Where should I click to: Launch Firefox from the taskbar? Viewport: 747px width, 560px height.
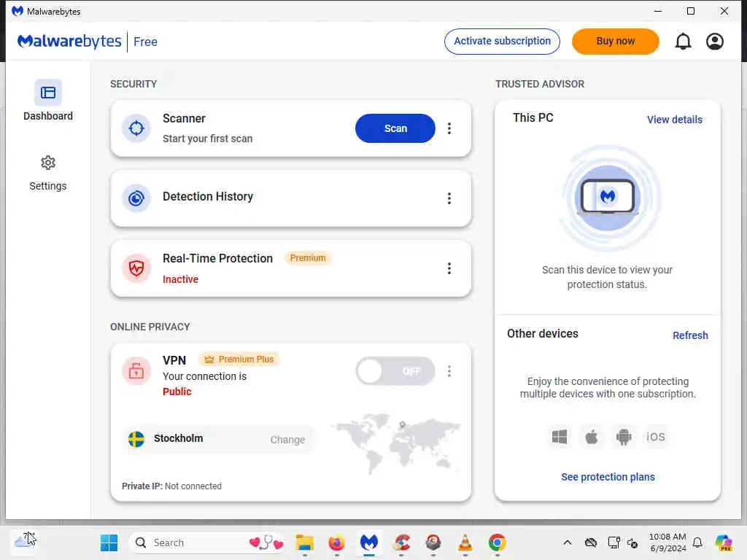click(336, 542)
